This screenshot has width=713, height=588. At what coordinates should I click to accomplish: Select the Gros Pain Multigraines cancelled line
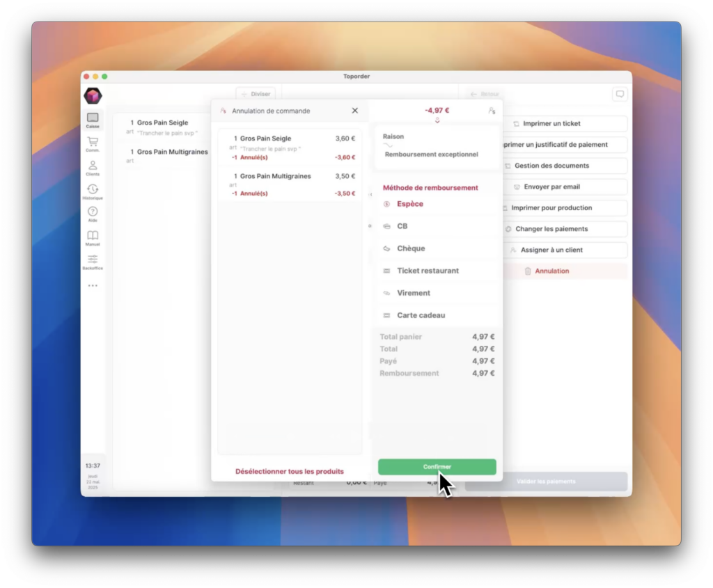289,184
